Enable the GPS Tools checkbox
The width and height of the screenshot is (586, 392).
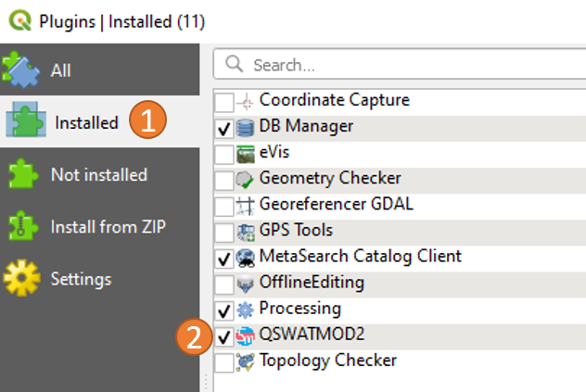tap(224, 233)
